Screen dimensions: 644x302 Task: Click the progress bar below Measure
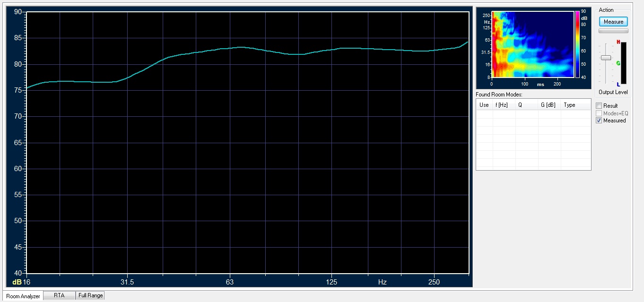coord(613,31)
